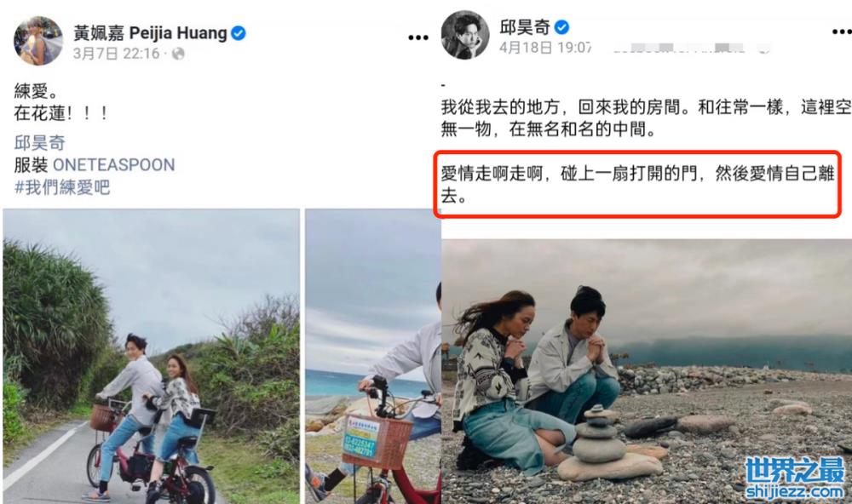852x504 pixels.
Task: Open the photo of the couple riding a bicycle
Action: 151,356
